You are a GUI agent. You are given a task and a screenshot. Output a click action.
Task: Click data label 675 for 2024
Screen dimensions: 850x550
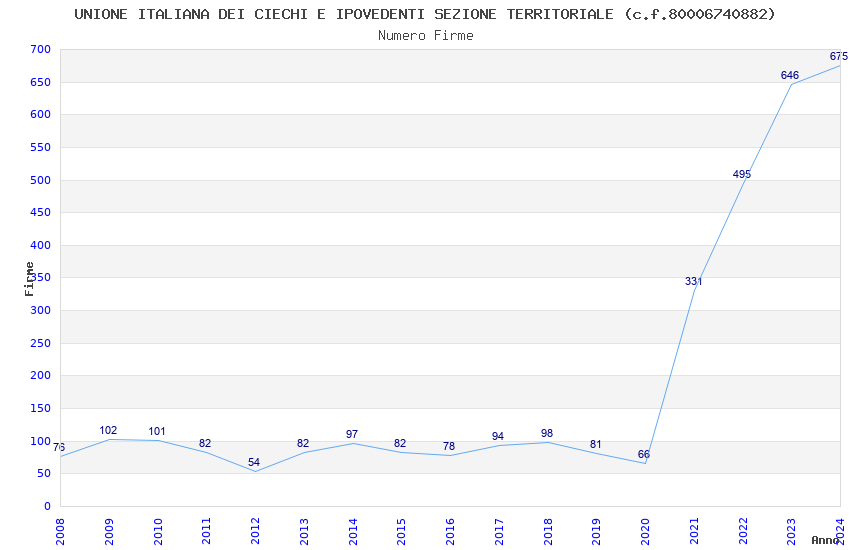[839, 56]
